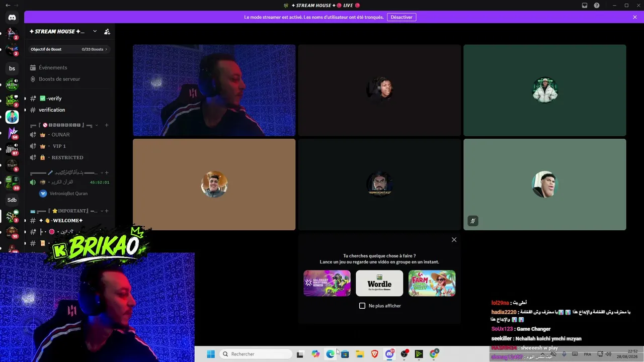This screenshot has width=644, height=362.
Task: Launch the Farm Valley activity card
Action: pyautogui.click(x=432, y=283)
